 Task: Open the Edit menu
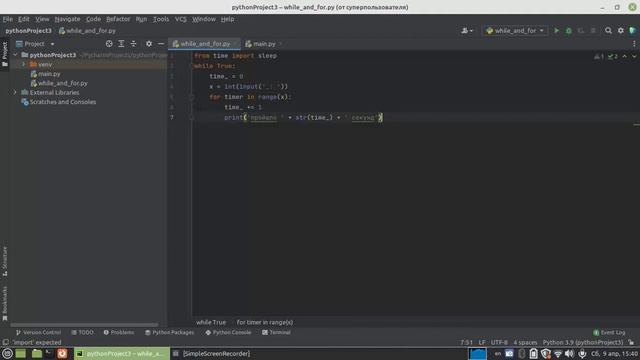pyautogui.click(x=24, y=19)
